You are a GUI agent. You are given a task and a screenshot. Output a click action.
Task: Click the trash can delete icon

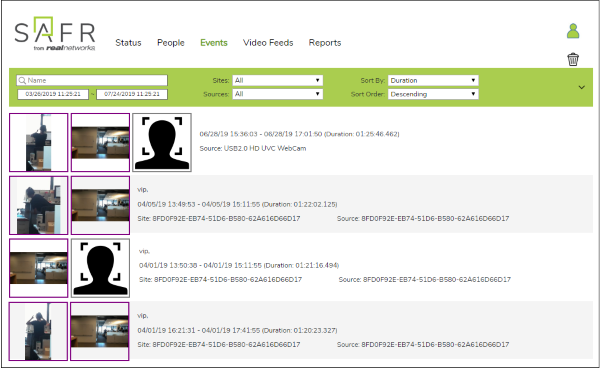pos(573,59)
